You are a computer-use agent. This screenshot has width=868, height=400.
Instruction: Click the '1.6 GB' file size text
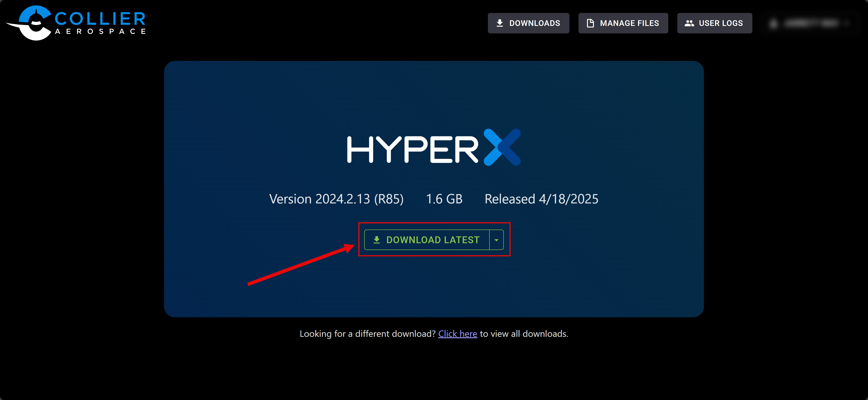pos(444,199)
